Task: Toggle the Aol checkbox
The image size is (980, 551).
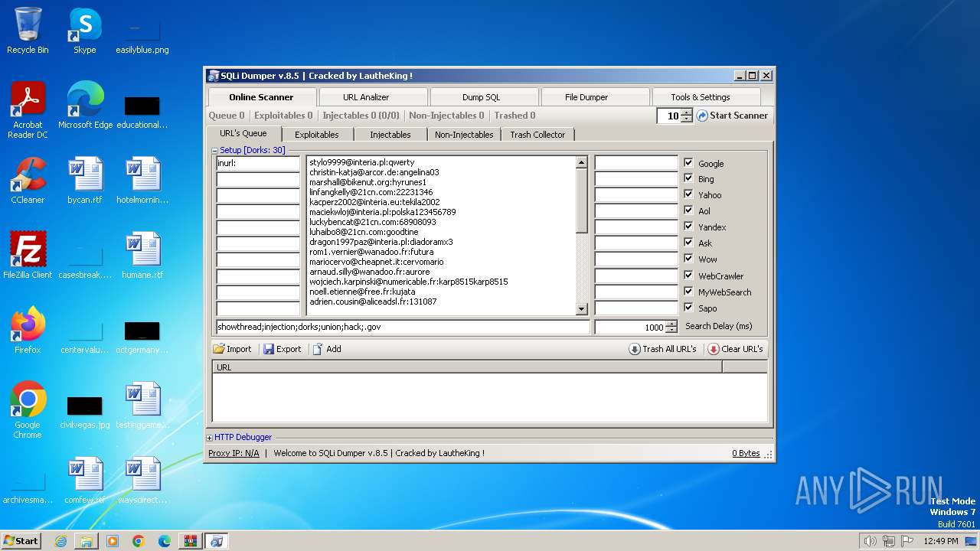Action: pos(688,210)
